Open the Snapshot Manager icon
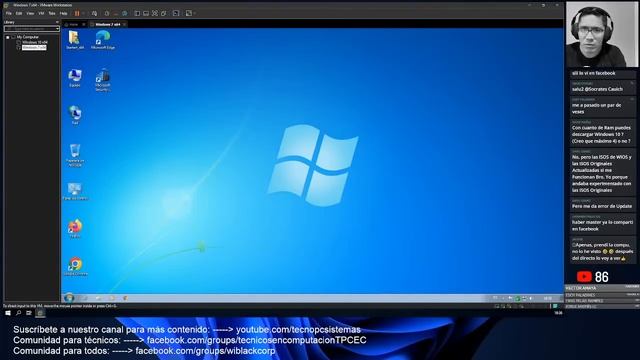Screen dimensions: 640x360 pyautogui.click(x=125, y=13)
